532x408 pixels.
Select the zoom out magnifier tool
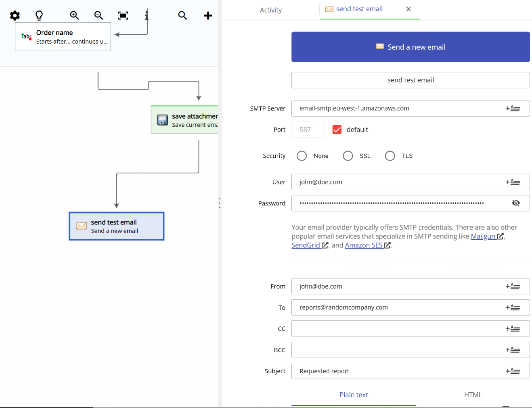(98, 15)
